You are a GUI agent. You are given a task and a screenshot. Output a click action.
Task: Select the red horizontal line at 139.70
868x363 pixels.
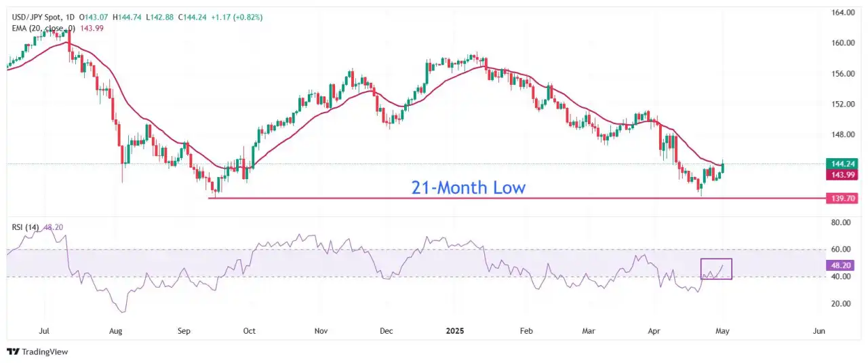click(515, 198)
